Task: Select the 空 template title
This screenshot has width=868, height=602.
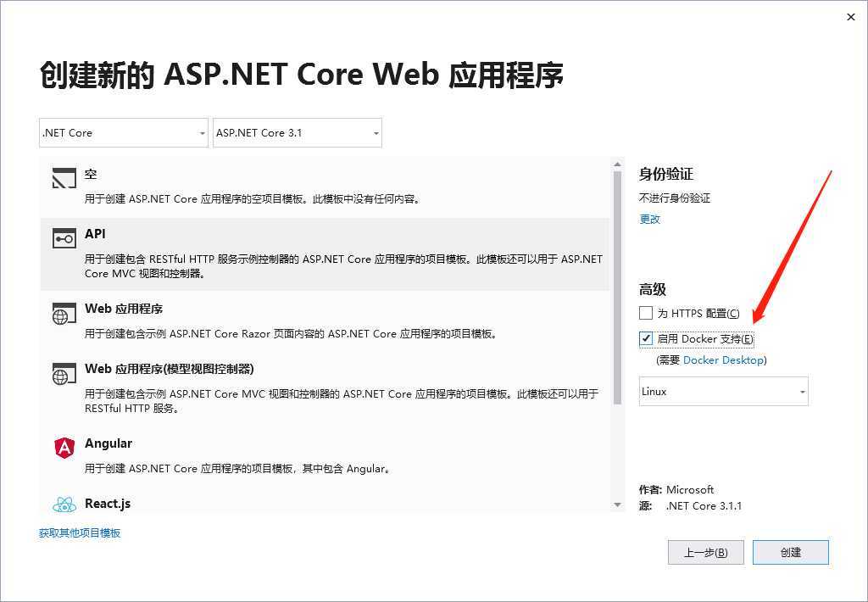Action: pyautogui.click(x=91, y=175)
